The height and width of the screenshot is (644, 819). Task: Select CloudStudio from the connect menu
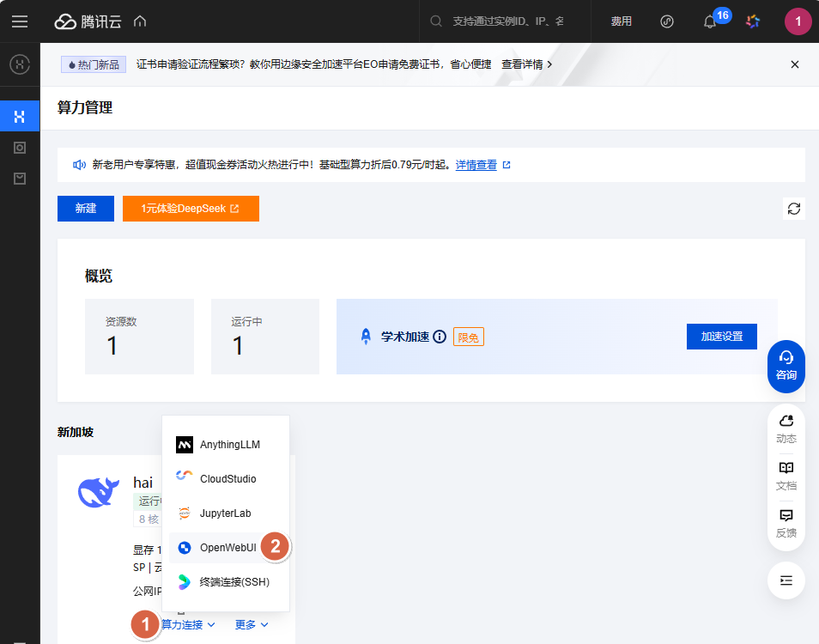pos(226,478)
